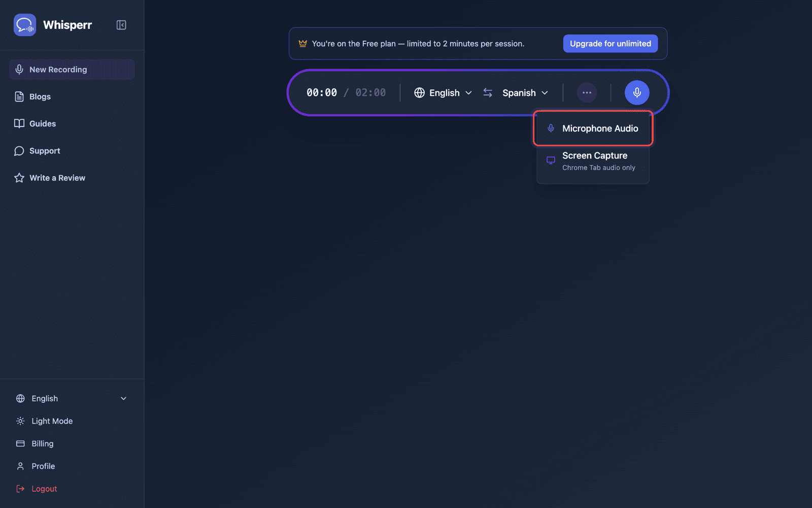Click the sun icon beside Light Mode
812x508 pixels.
click(20, 421)
